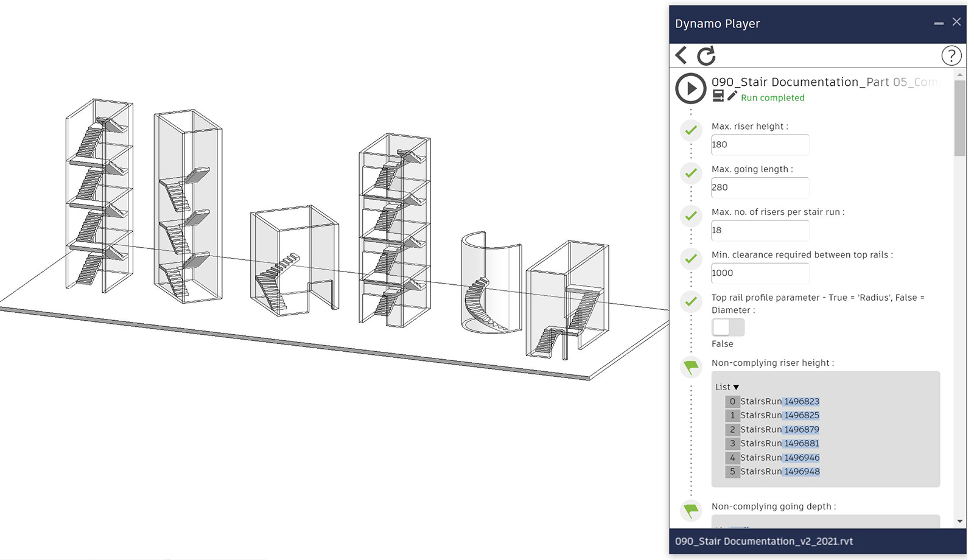
Task: Click the scroll down arrow in player panel
Action: coord(960,521)
